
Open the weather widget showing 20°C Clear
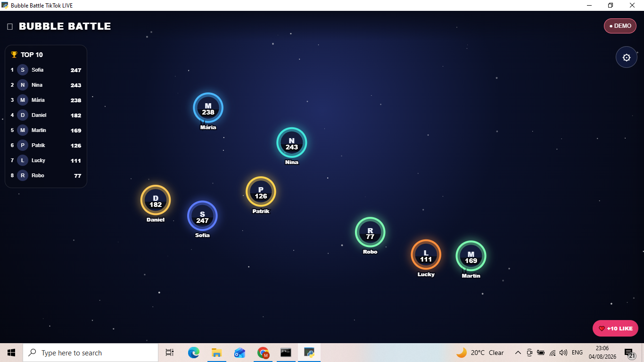point(480,353)
